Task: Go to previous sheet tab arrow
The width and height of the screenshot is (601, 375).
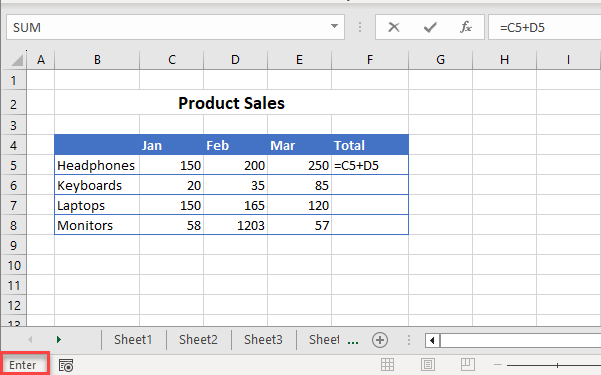Action: (x=30, y=339)
